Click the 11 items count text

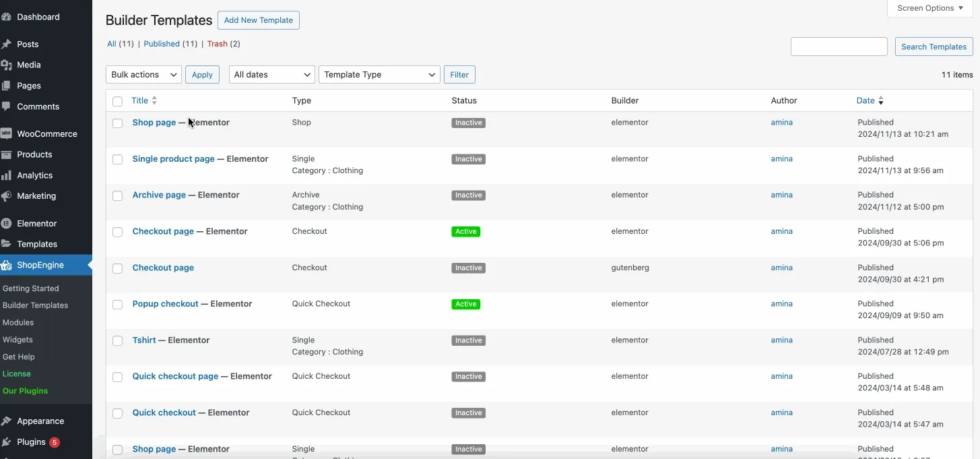point(957,75)
